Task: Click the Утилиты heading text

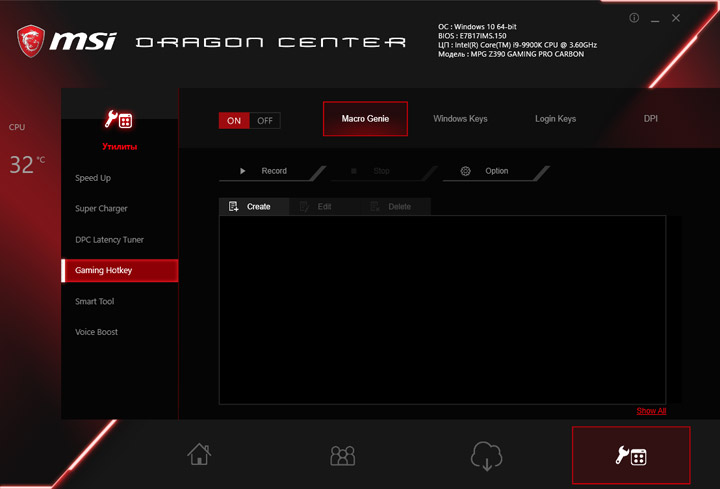Action: 119,146
